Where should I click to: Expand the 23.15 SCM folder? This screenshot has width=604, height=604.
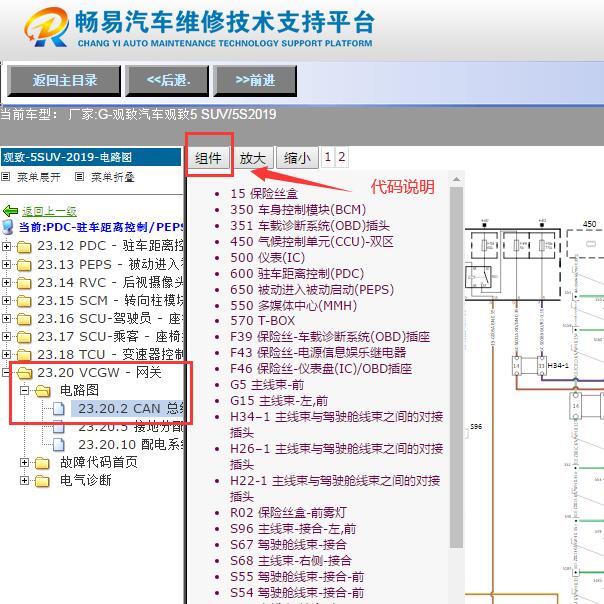6,300
